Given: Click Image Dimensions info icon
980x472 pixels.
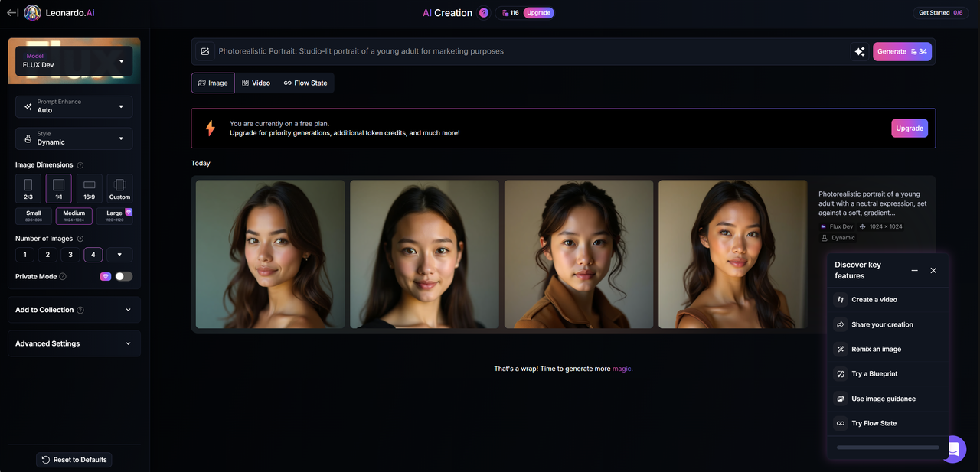Looking at the screenshot, I should [80, 165].
